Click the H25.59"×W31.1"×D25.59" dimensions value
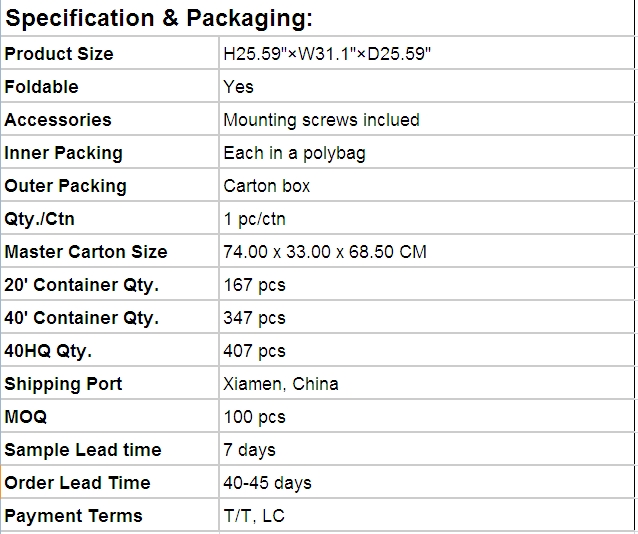The height and width of the screenshot is (534, 638). pyautogui.click(x=327, y=54)
